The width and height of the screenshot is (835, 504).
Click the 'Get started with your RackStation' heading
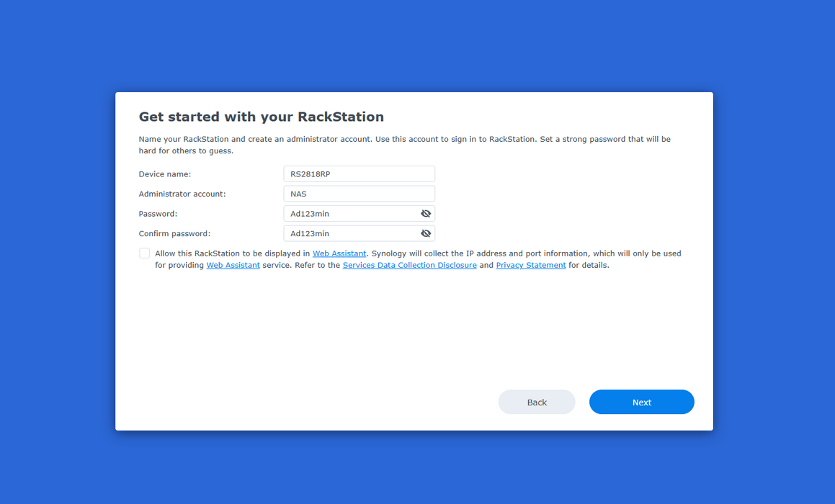point(262,117)
